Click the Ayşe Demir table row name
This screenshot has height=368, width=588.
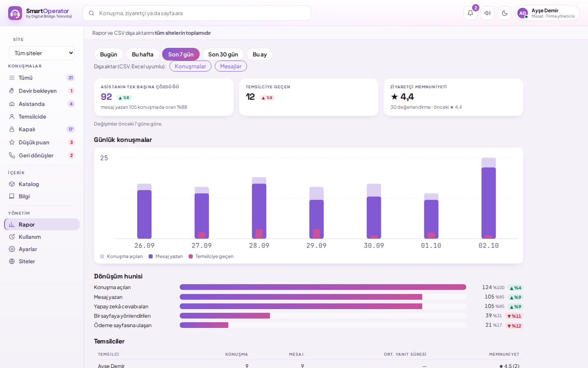111,366
